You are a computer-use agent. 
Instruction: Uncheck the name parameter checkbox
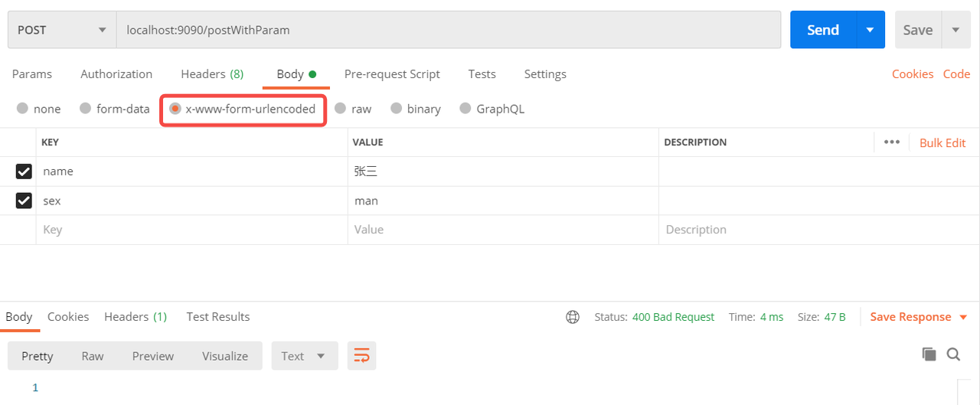[x=24, y=171]
